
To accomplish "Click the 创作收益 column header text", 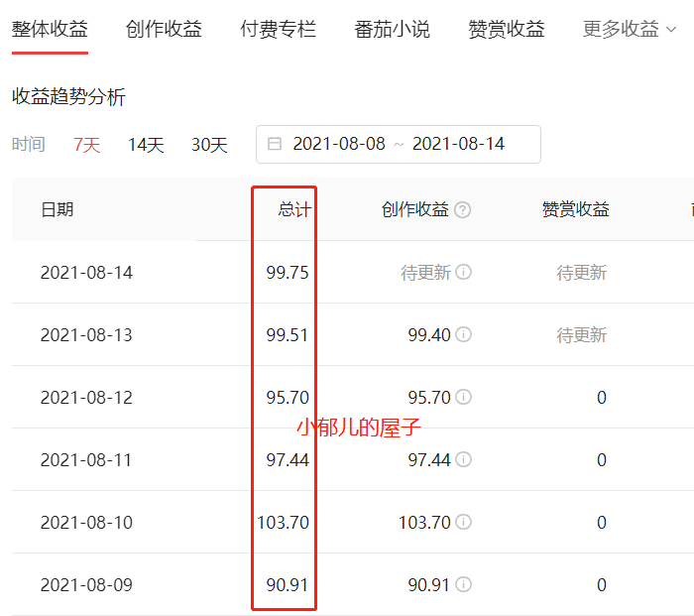I will (415, 209).
